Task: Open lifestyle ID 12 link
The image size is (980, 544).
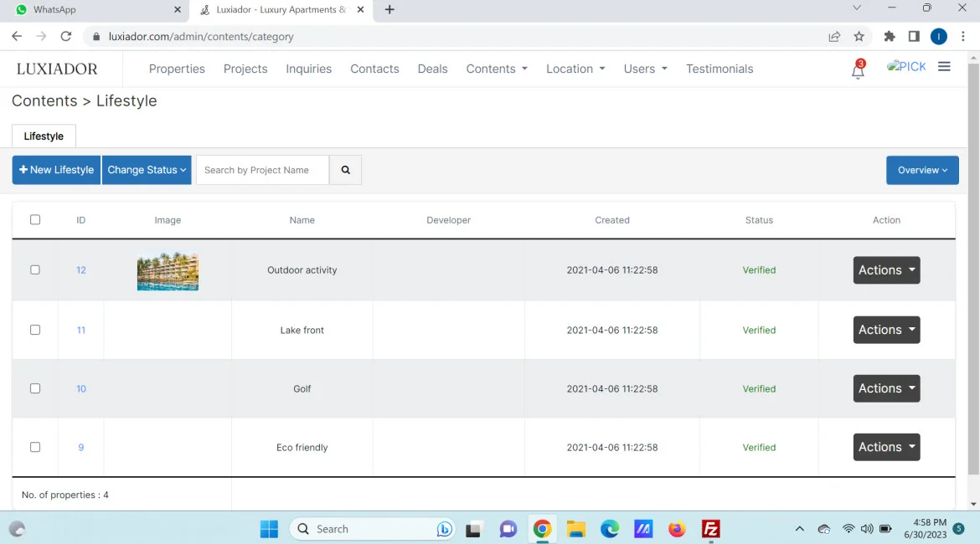Action: [81, 270]
